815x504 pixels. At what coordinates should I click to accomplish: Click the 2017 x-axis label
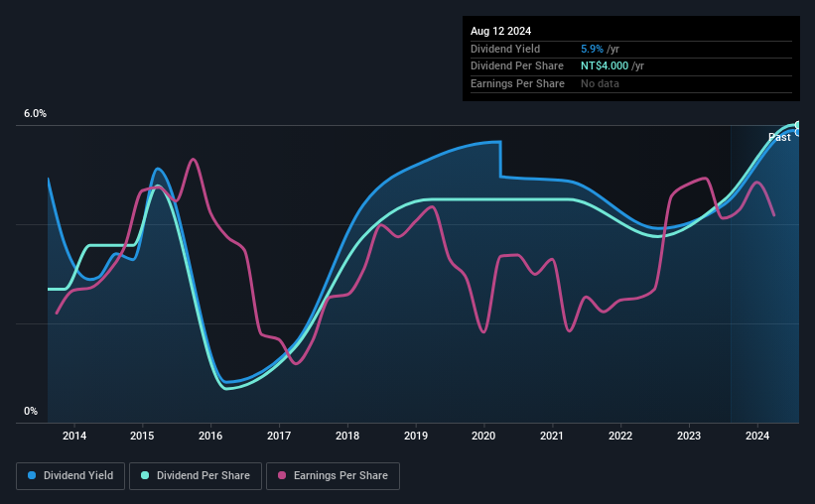(x=279, y=436)
